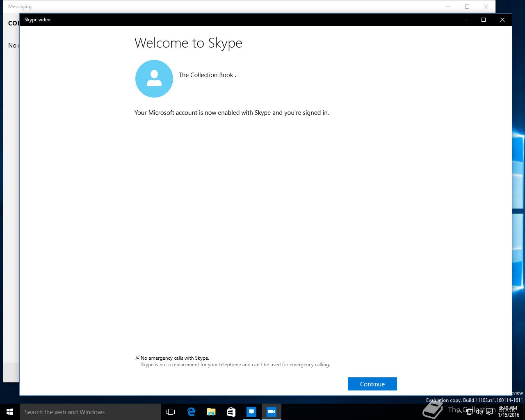Click the Messaging window title text

click(x=20, y=7)
